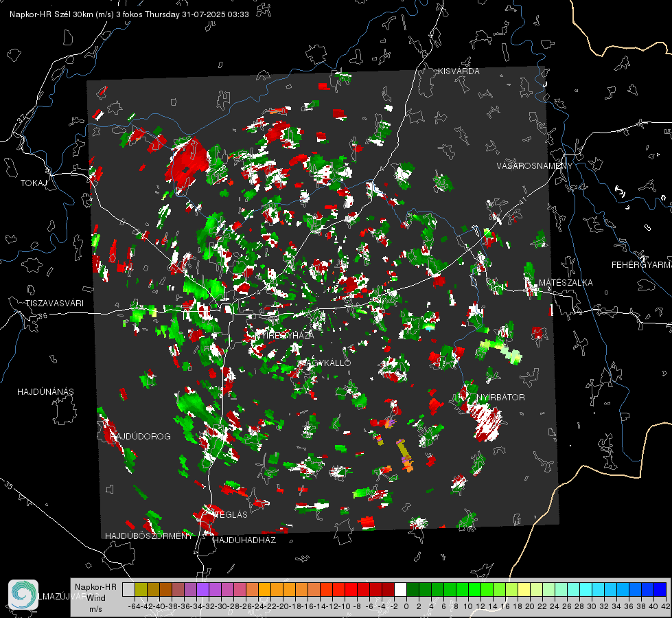
Task: Select the HAJDÚBÖSZÖRMÉNY city label
Action: coord(149,536)
